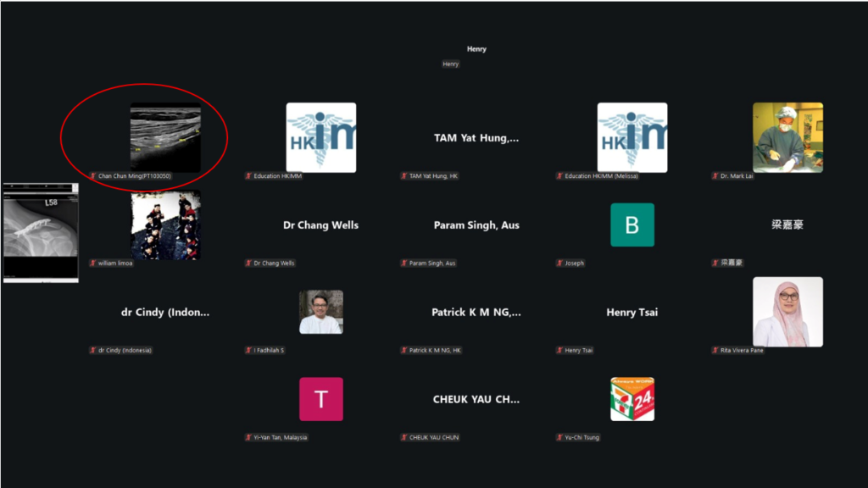Select the CHEUK YAU CHUN participant tile

[x=476, y=399]
